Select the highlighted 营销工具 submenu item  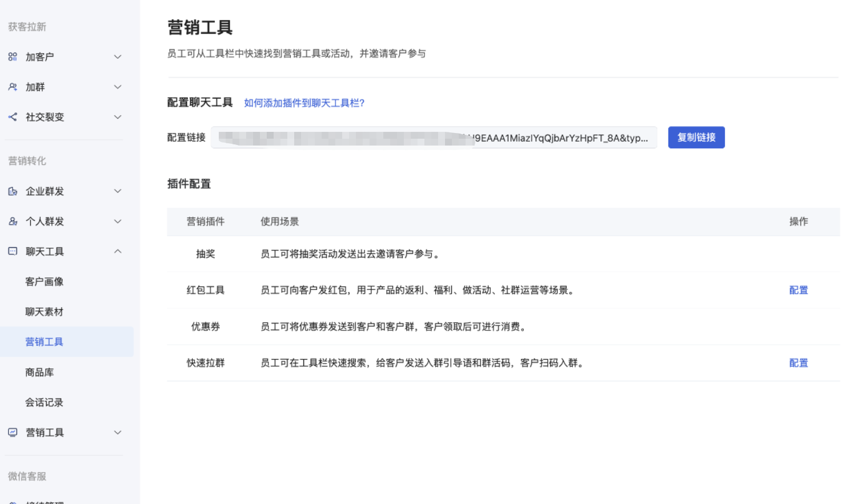67,342
